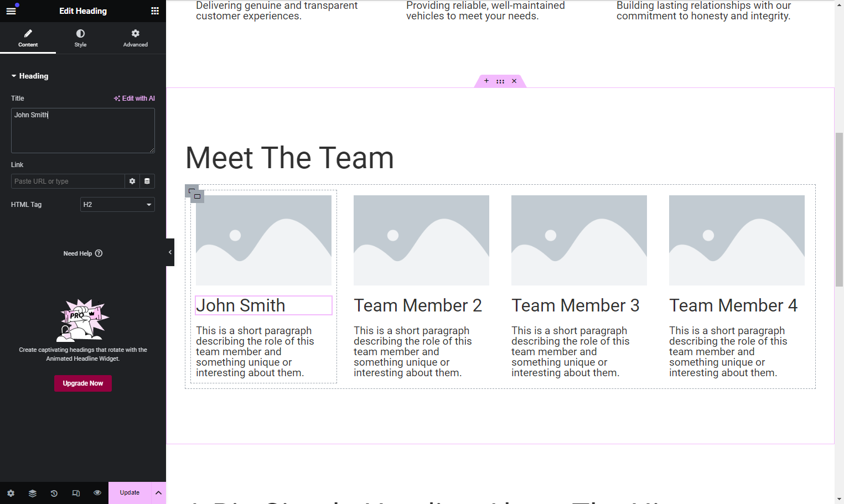
Task: Click the Edit with AI link
Action: 134,98
